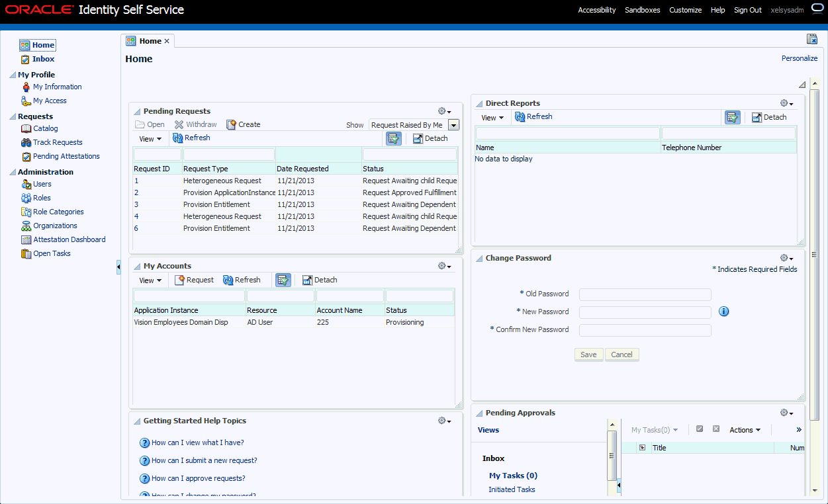Screen dimensions: 828x504
Task: Click Sign Out in header
Action: [x=748, y=10]
